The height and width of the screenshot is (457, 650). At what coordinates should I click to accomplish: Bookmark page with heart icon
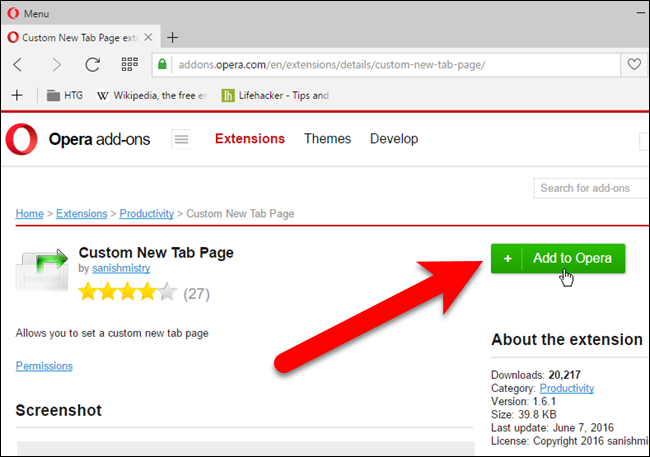click(633, 64)
